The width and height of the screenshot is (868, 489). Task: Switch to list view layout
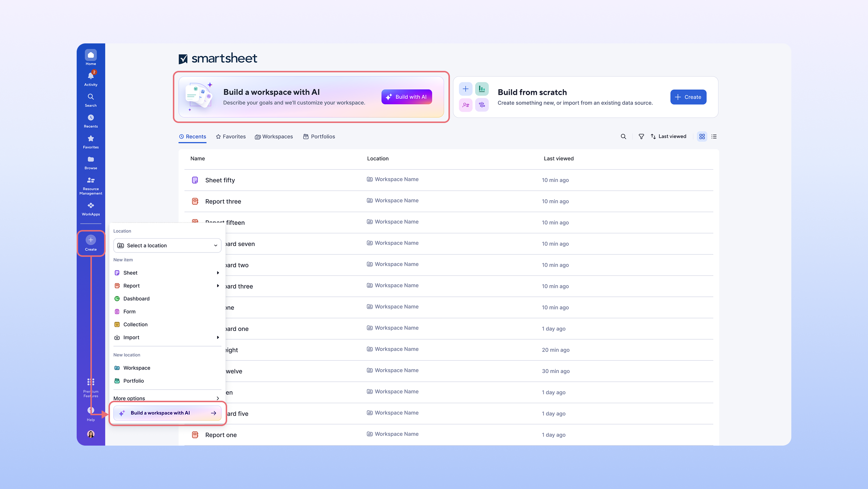pyautogui.click(x=714, y=136)
